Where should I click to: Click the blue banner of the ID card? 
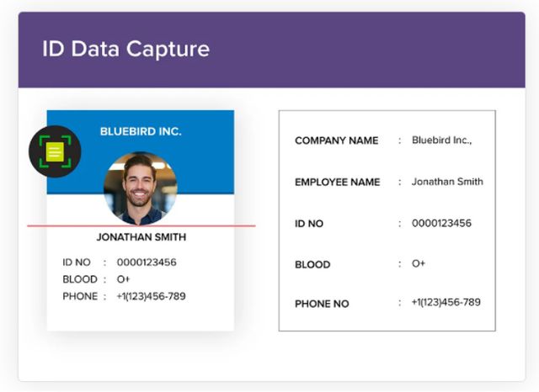[141, 152]
